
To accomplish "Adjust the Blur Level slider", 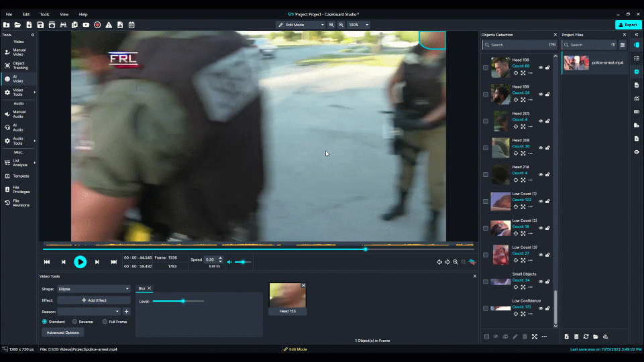I will pos(183,301).
